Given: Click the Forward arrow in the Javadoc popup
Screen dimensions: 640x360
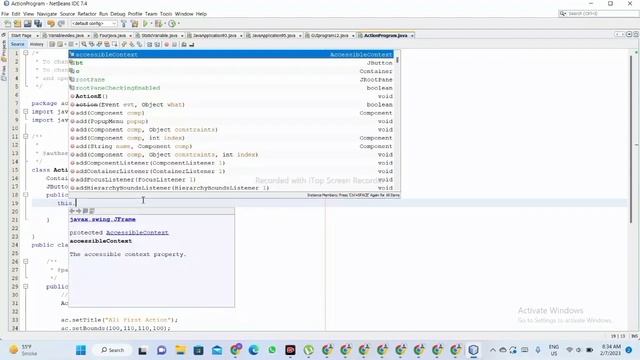Looking at the screenshot, I should pos(78,211).
